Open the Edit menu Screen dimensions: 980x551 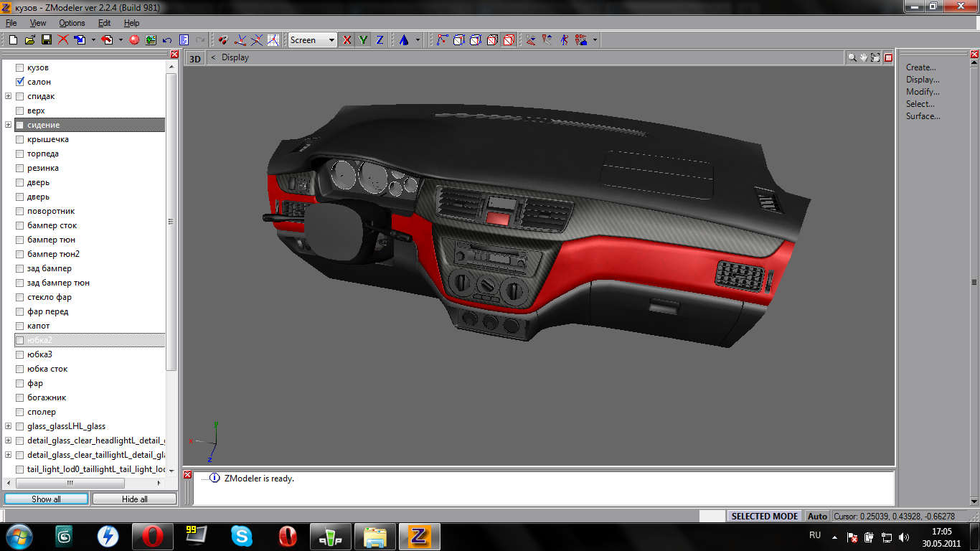point(105,23)
